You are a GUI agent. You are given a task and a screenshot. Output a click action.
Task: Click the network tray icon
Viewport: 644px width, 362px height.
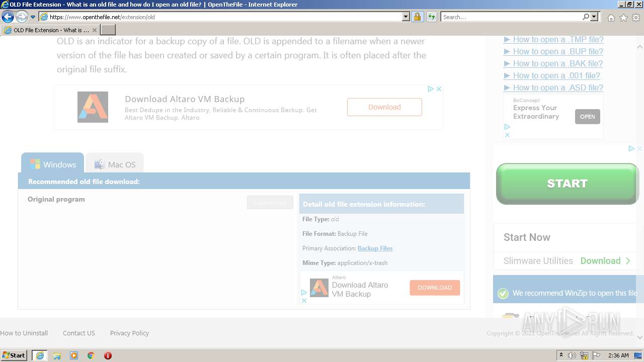584,355
